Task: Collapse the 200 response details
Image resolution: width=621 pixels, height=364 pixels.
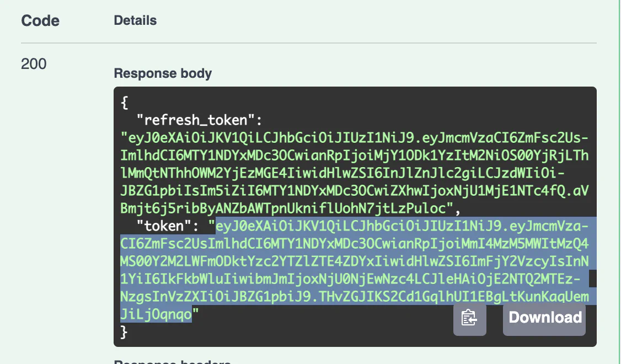Action: coord(33,65)
